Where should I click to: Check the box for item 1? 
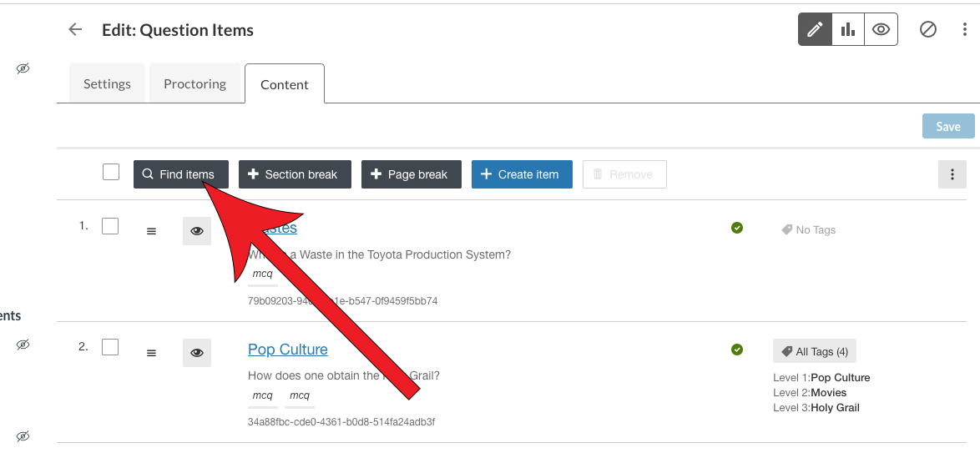(x=110, y=225)
